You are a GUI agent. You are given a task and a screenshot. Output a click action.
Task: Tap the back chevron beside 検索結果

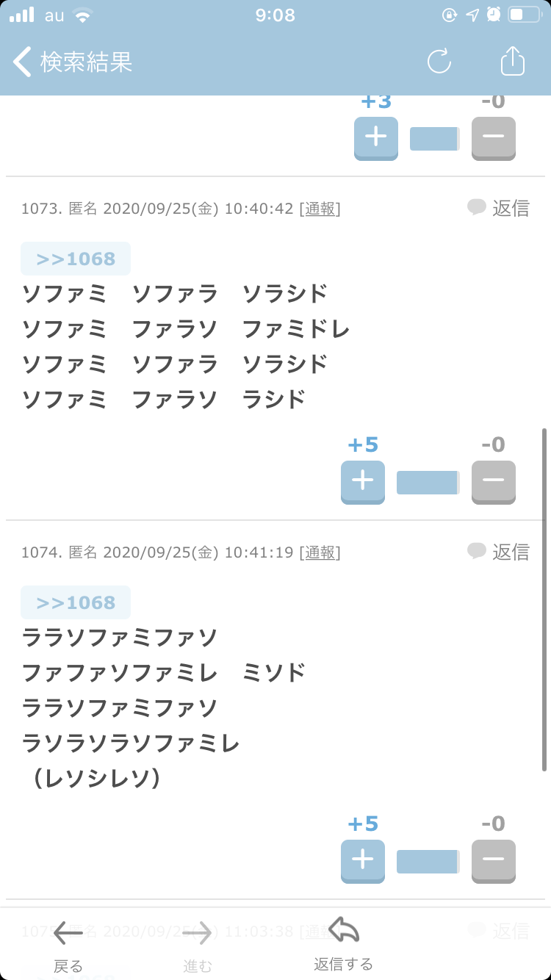[22, 62]
